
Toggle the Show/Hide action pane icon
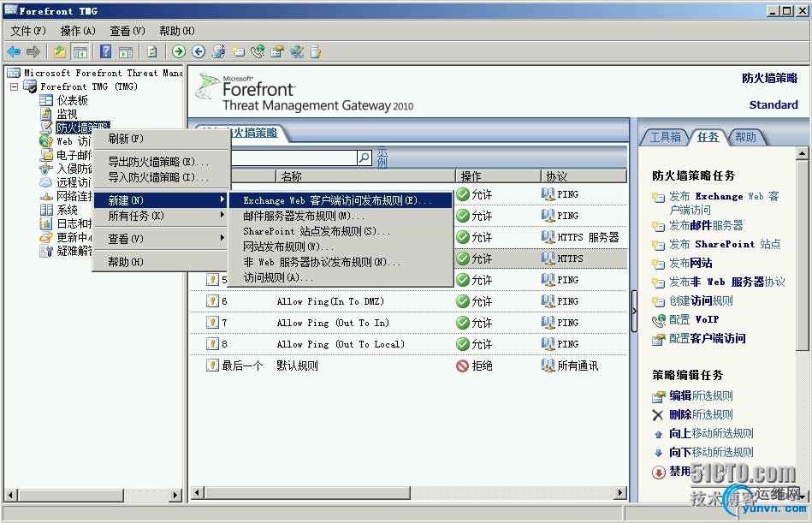pyautogui.click(x=126, y=51)
